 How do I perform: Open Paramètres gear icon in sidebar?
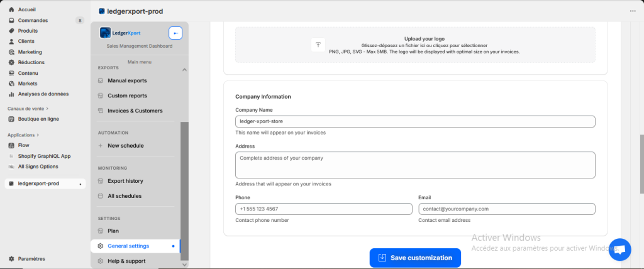coord(12,258)
